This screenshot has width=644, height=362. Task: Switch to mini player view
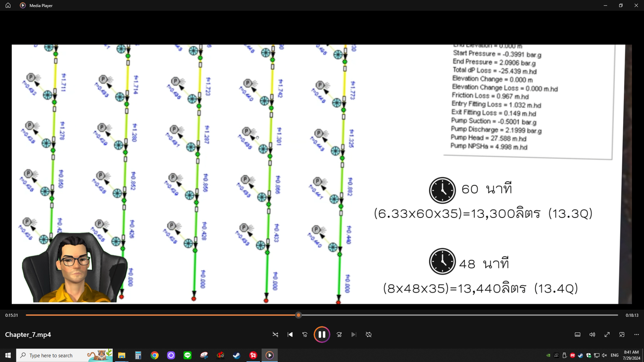(x=622, y=334)
